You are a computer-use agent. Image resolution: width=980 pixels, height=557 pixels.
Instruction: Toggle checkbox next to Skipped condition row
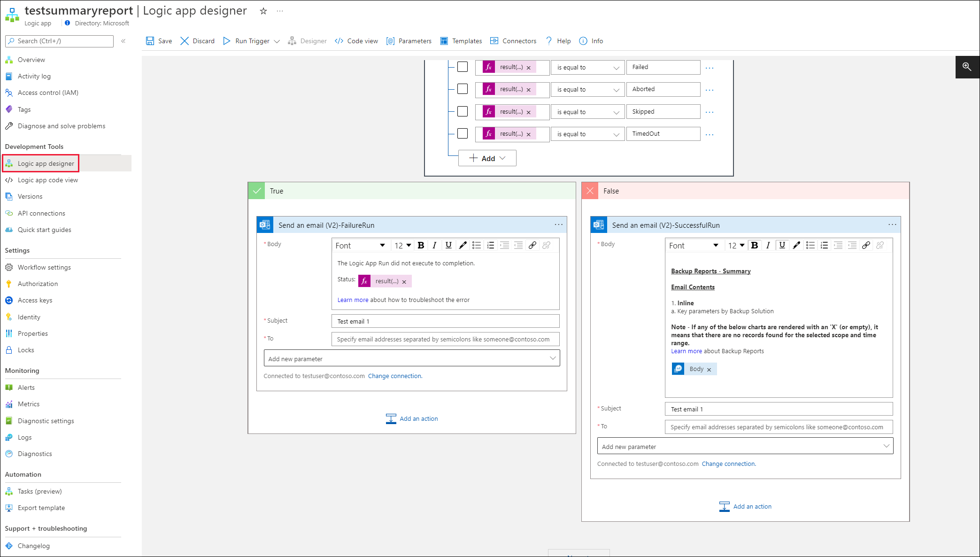pos(463,111)
